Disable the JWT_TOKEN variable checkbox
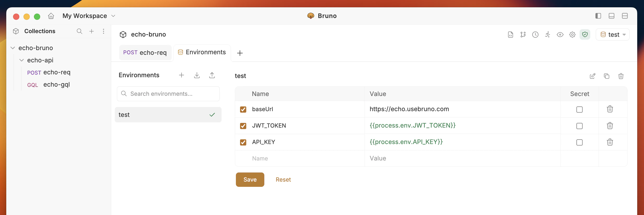The height and width of the screenshot is (215, 644). click(x=243, y=126)
